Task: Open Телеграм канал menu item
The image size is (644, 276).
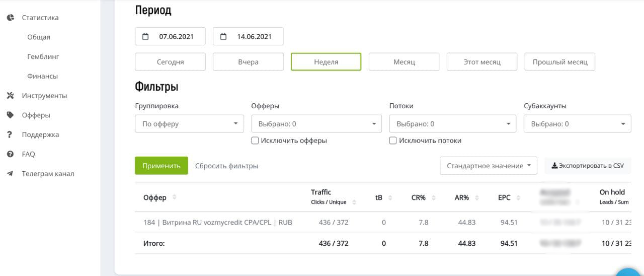Action: point(48,174)
